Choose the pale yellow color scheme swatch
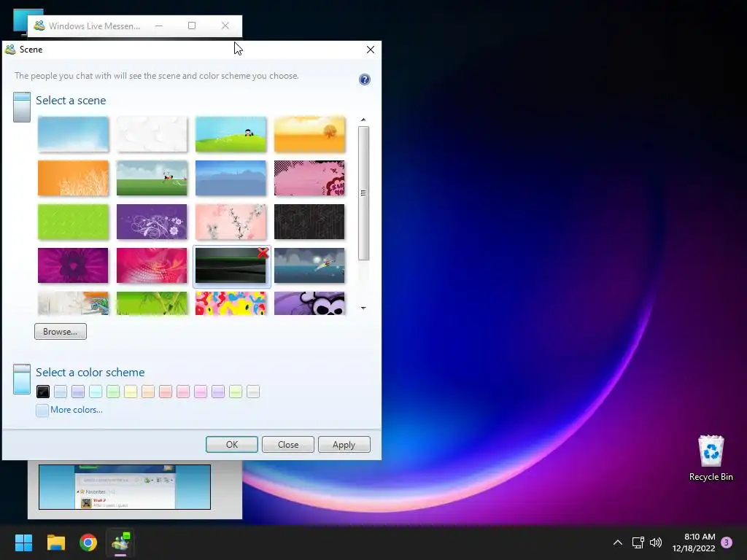This screenshot has width=747, height=560. tap(131, 392)
